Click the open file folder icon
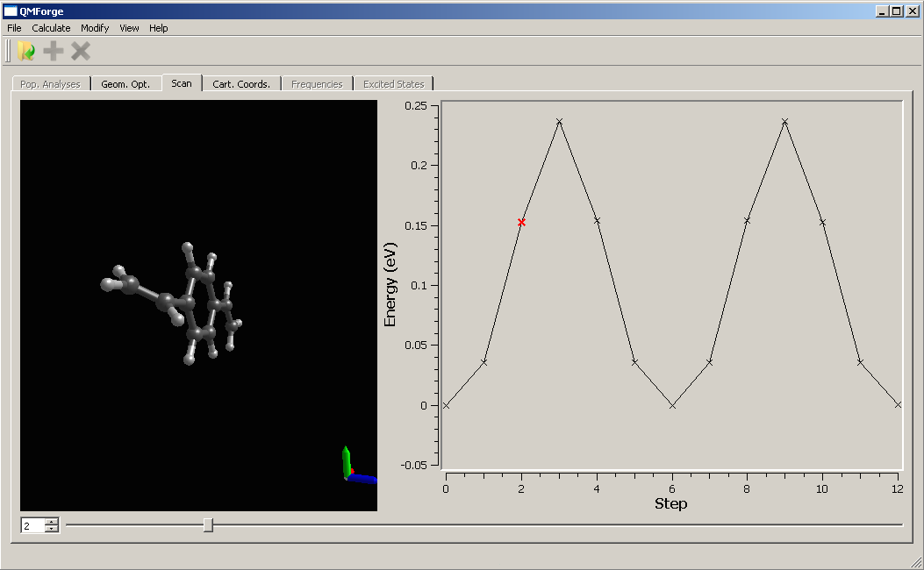This screenshot has width=924, height=570. pyautogui.click(x=26, y=51)
